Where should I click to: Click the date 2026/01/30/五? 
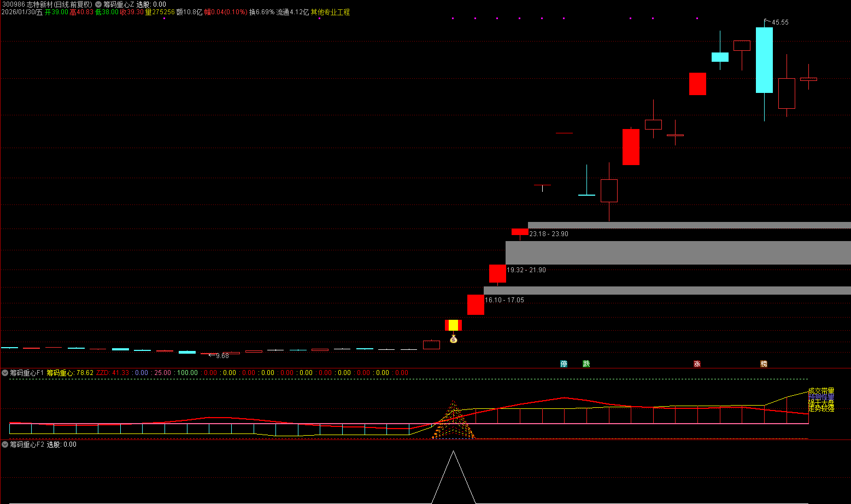click(22, 12)
